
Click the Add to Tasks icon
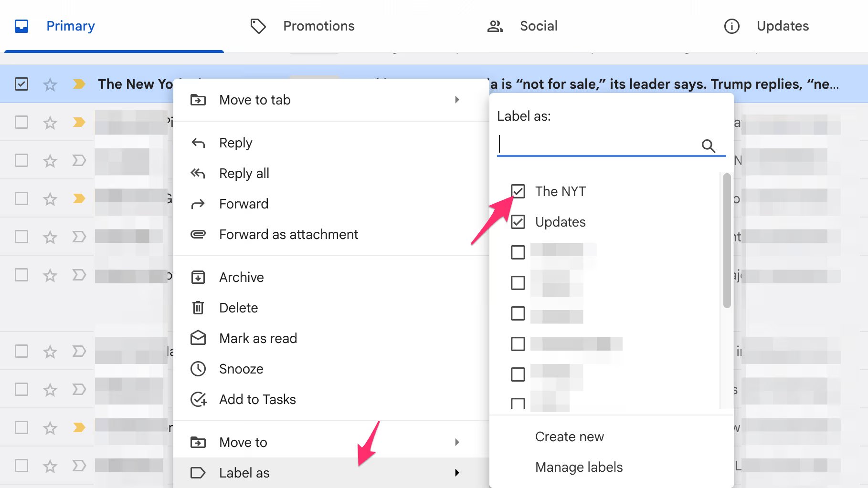198,399
